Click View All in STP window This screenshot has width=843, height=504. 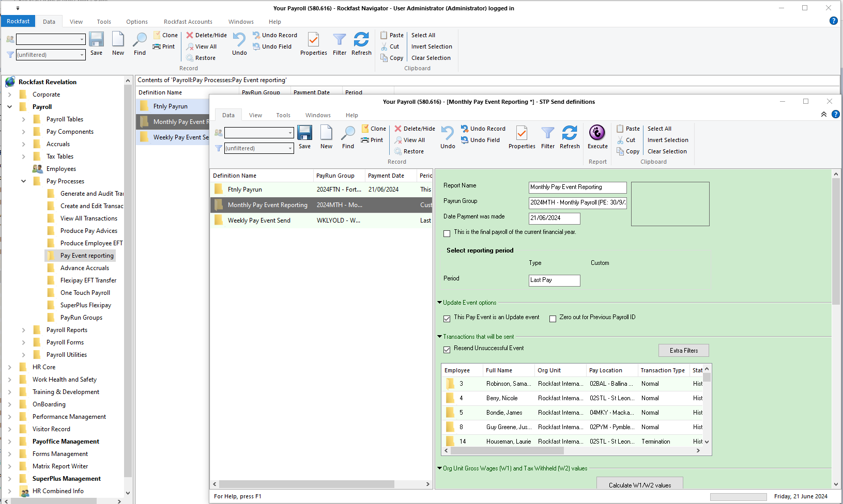pos(409,140)
